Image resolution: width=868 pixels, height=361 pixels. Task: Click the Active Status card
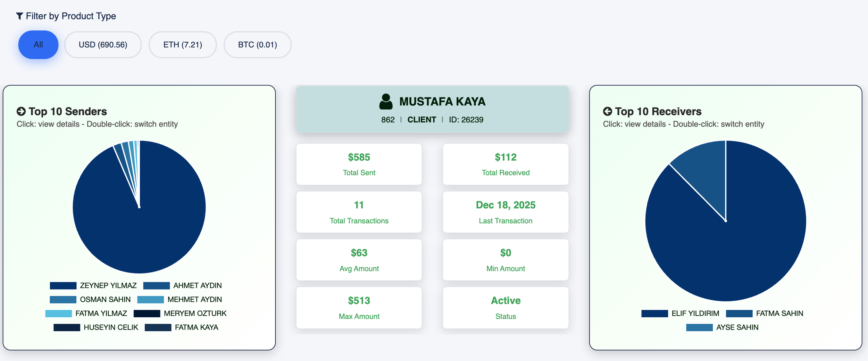506,308
